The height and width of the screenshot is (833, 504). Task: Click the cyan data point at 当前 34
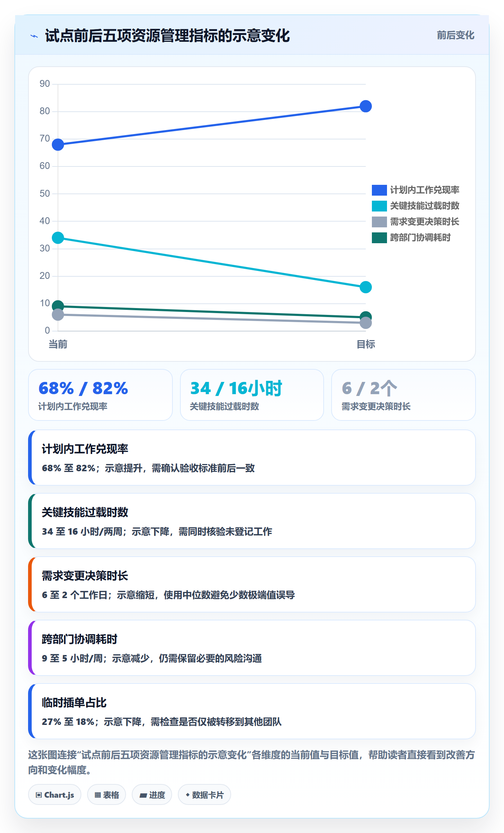click(x=58, y=238)
